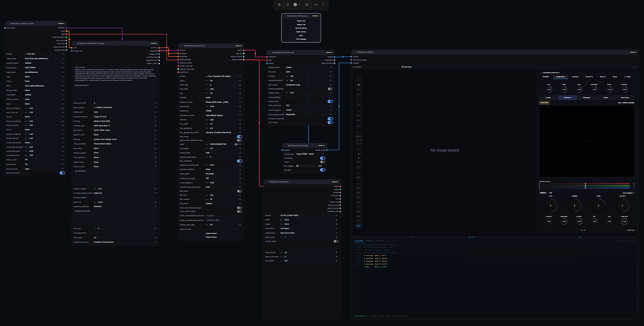Viewport: 644px width, 326px height.
Task: Switch to the MASKS tab in grading controls
Action: pos(602,77)
